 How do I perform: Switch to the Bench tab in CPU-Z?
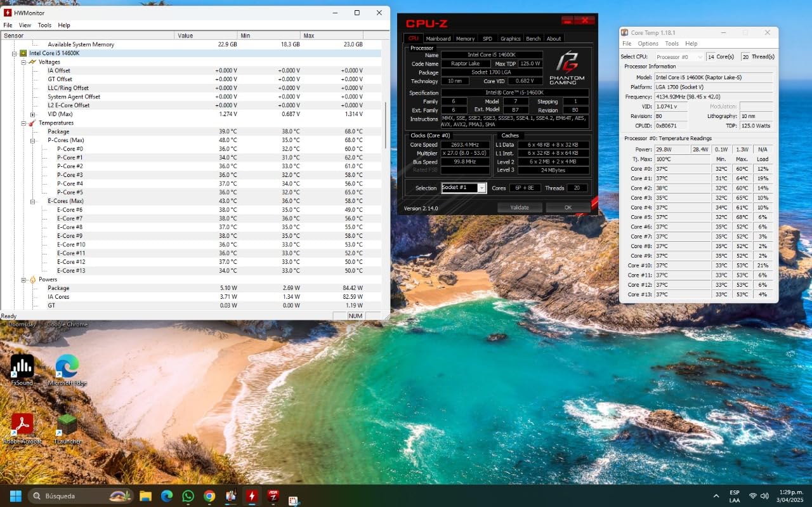533,38
